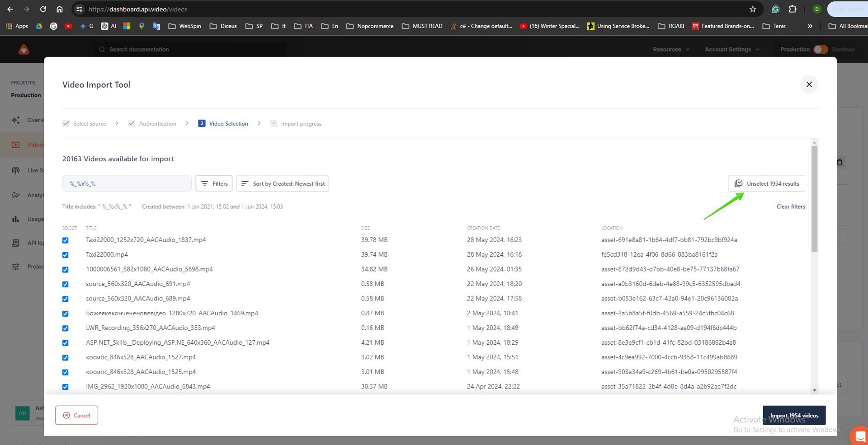Click the scrollbar up arrow in video list

coord(814,142)
